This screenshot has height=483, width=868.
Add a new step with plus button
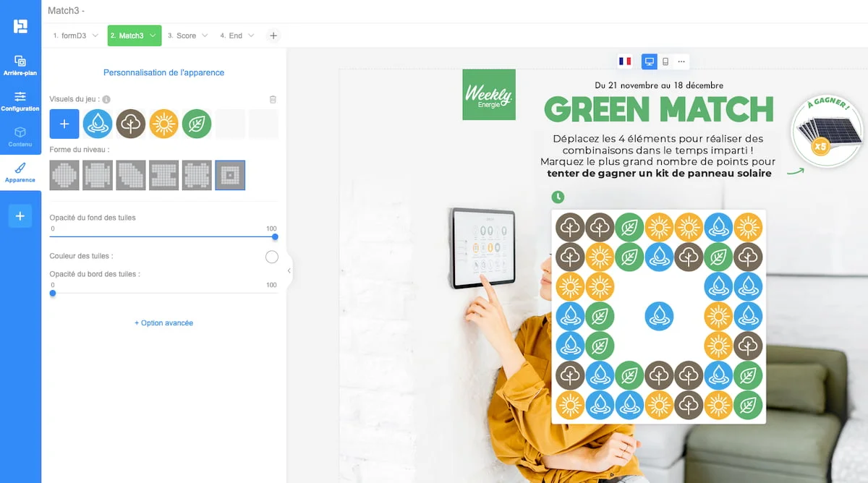tap(273, 35)
